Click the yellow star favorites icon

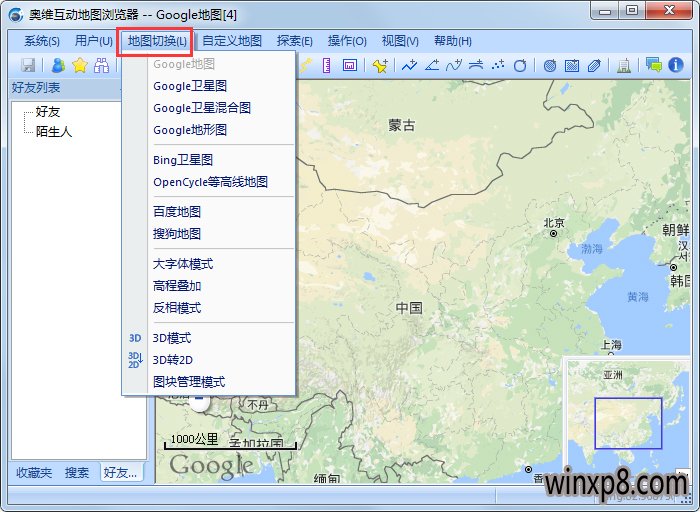(80, 66)
